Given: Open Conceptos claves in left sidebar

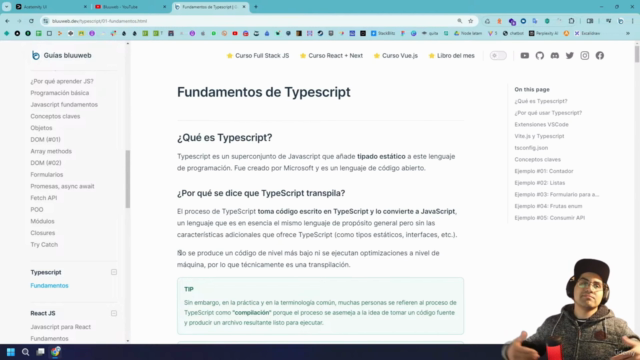Looking at the screenshot, I should tap(55, 116).
